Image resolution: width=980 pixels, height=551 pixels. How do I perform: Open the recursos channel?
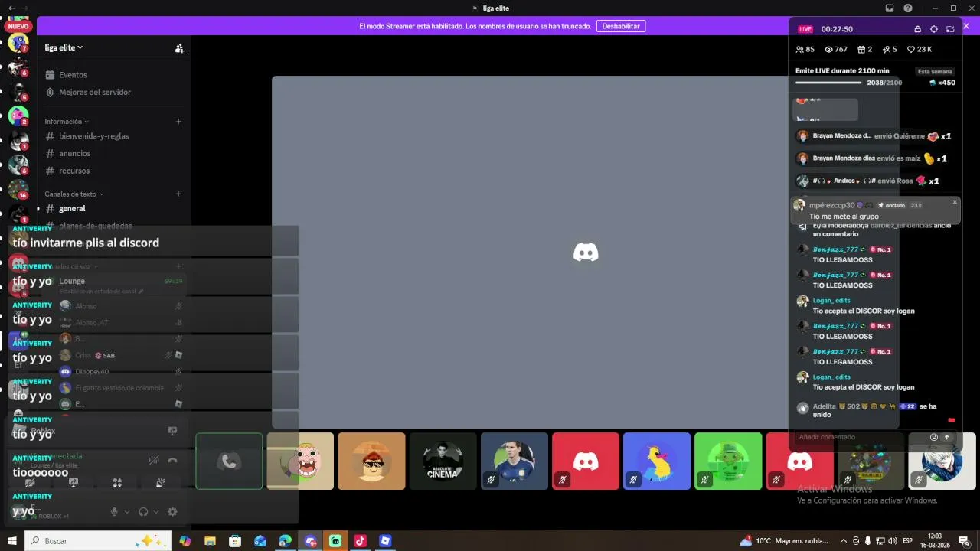(x=74, y=171)
